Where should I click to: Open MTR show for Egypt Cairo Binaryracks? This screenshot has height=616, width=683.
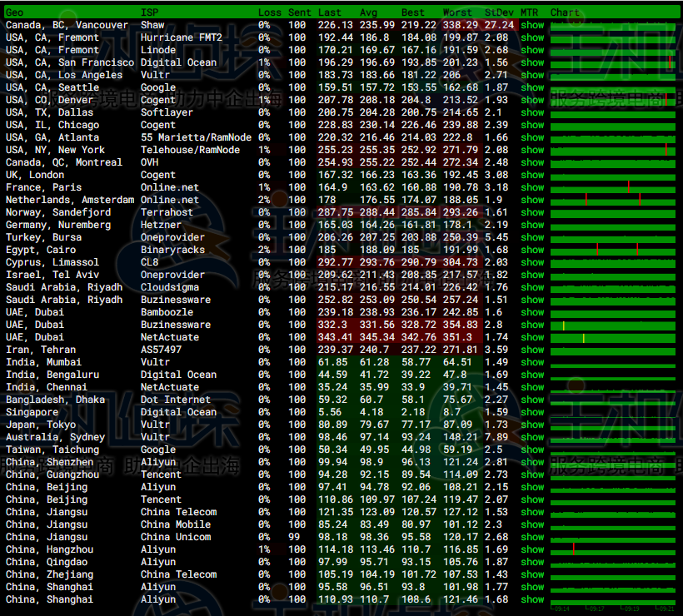(532, 250)
